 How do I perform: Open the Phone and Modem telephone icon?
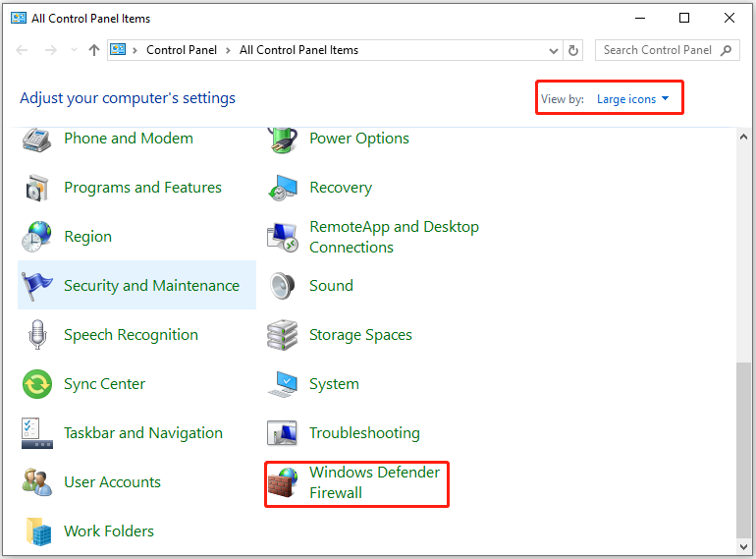coord(36,140)
